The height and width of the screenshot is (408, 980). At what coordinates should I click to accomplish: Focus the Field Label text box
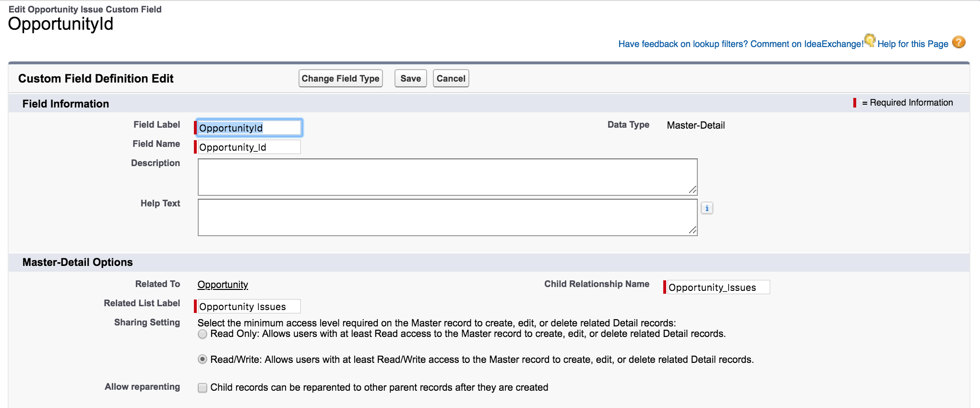pyautogui.click(x=249, y=128)
